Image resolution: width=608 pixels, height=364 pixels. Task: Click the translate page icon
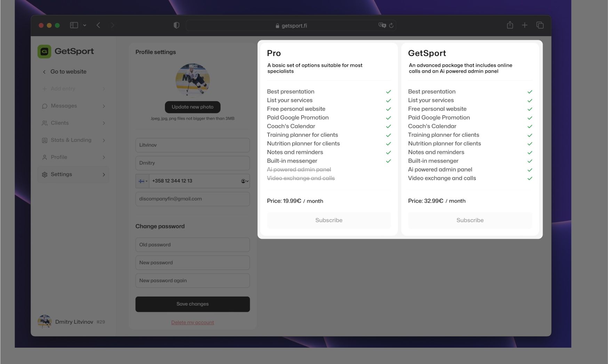click(382, 25)
